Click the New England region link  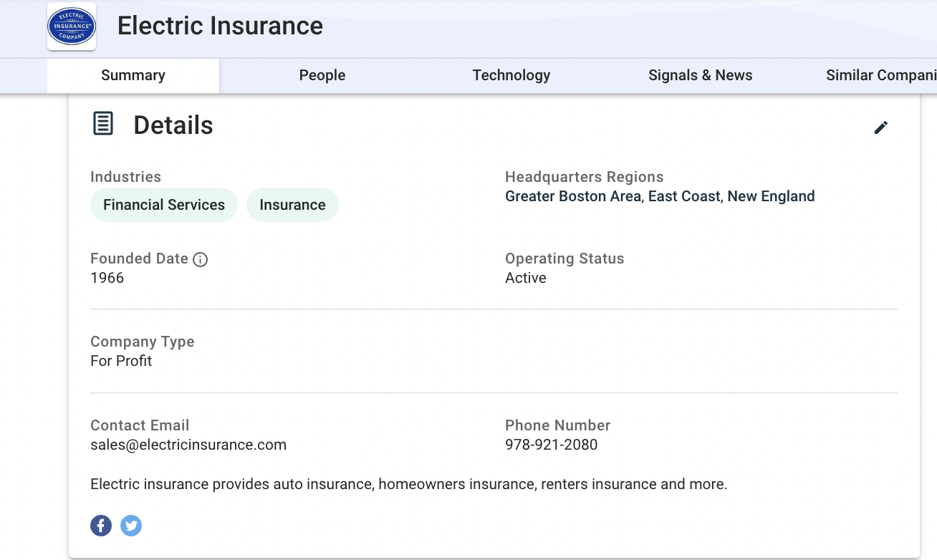pos(771,196)
